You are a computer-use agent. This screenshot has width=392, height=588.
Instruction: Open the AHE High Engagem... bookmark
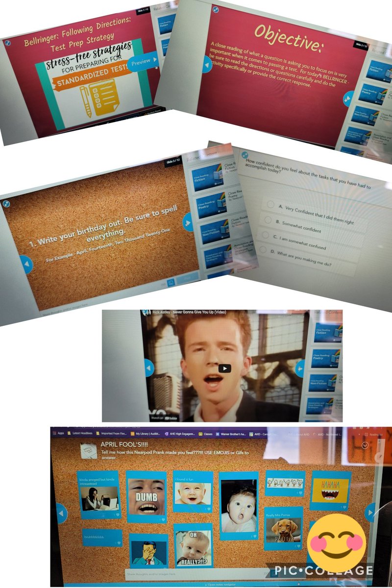(181, 434)
